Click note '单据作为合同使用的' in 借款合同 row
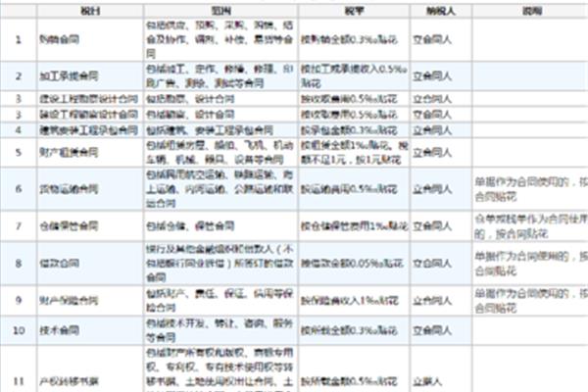This screenshot has width=588, height=392. [531, 263]
